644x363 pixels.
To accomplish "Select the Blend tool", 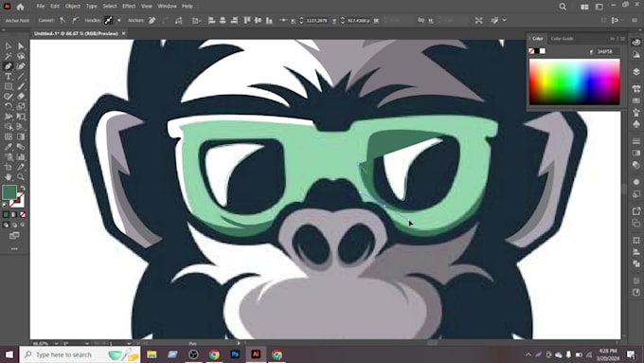I will [x=21, y=147].
